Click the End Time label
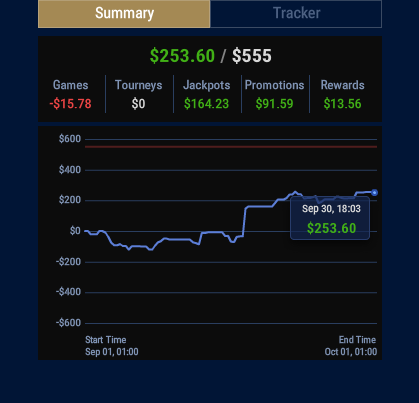The height and width of the screenshot is (403, 419). tap(357, 340)
